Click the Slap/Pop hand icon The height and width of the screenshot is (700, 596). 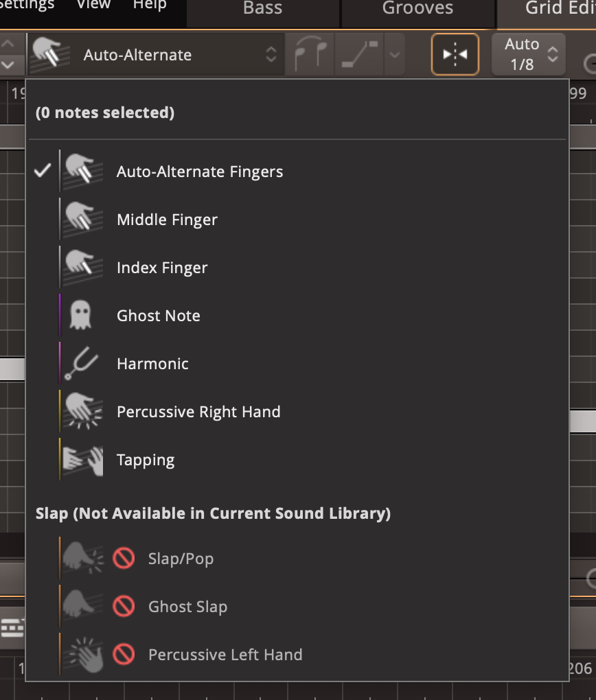(x=82, y=559)
